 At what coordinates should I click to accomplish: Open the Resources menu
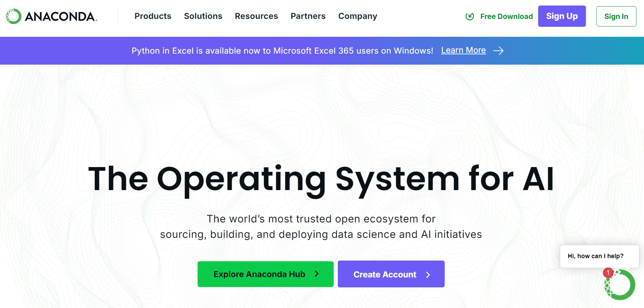point(256,16)
